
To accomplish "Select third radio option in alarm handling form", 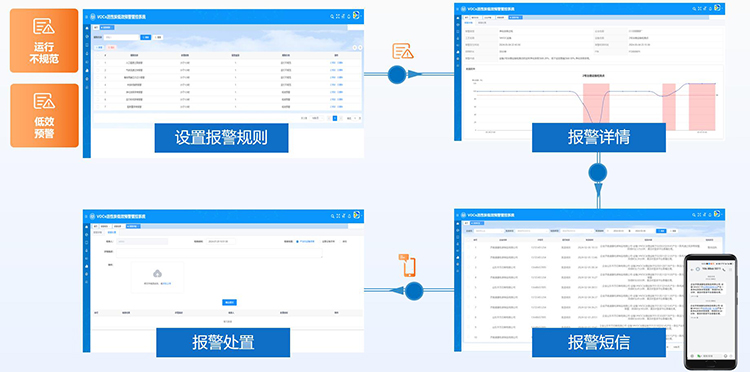I will [x=341, y=241].
